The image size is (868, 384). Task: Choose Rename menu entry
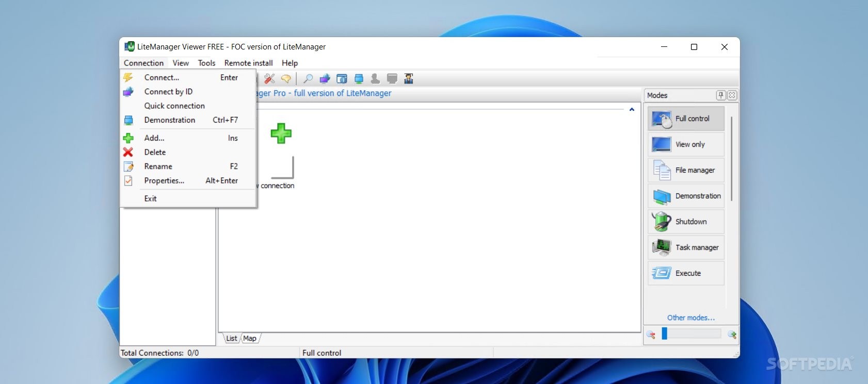pyautogui.click(x=188, y=166)
